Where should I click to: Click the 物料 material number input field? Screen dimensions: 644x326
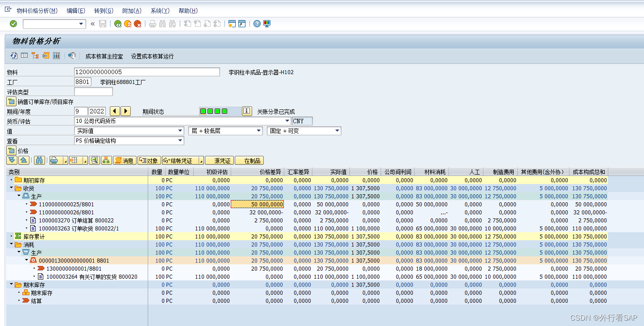coord(147,71)
